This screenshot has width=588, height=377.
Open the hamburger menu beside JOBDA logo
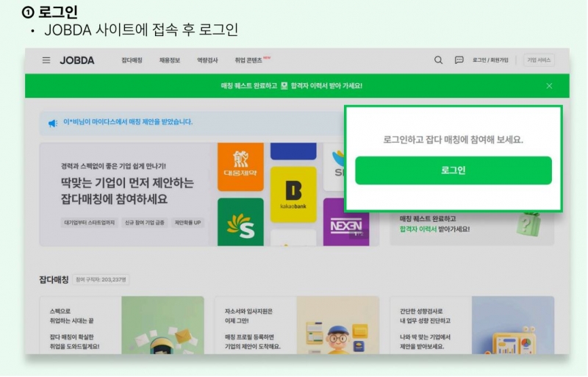click(x=46, y=60)
